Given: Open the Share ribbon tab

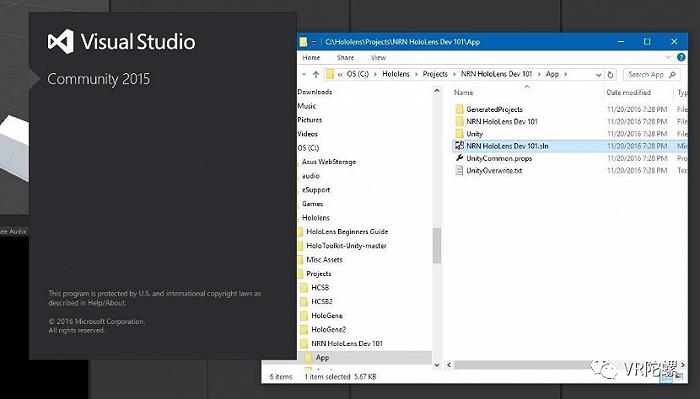Looking at the screenshot, I should (x=345, y=58).
